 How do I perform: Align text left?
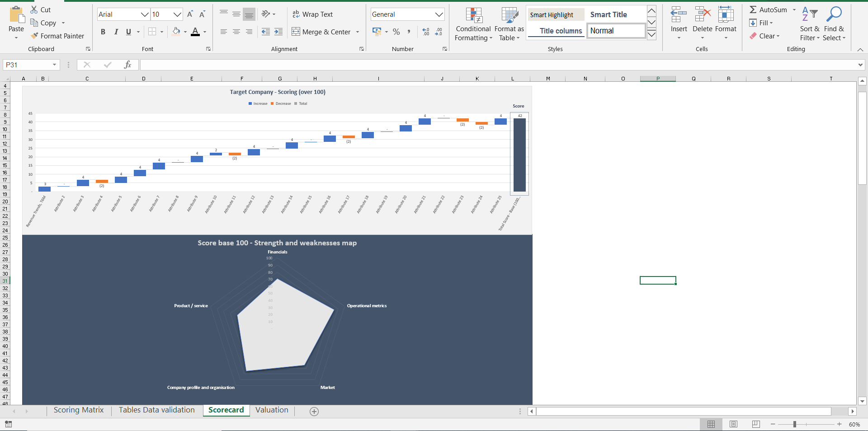coord(224,32)
